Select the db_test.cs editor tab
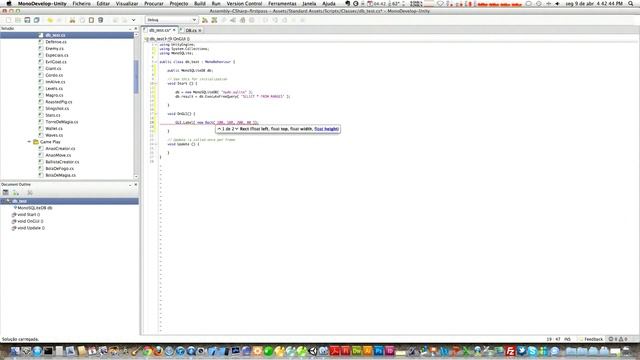Screen dimensions: 640x360 [x=159, y=31]
